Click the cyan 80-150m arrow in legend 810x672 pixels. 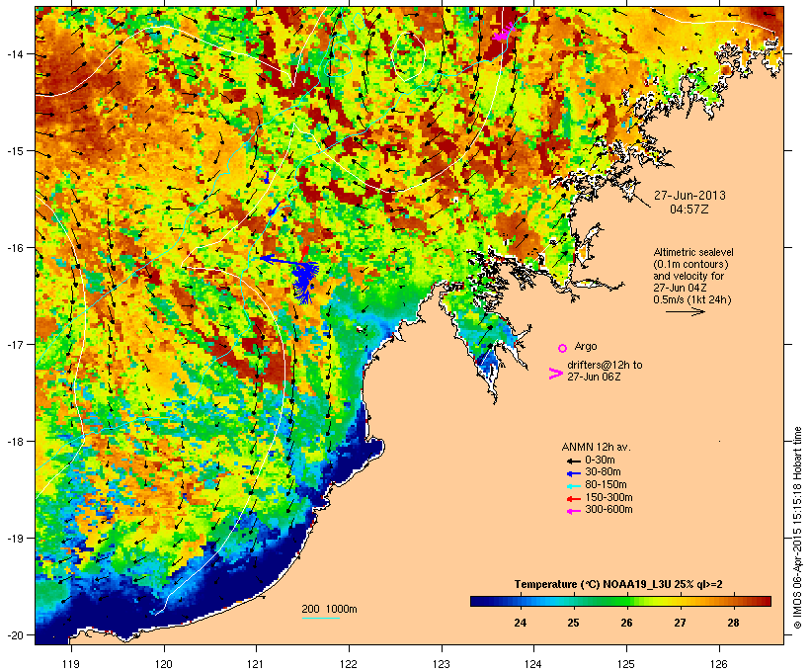click(x=573, y=486)
